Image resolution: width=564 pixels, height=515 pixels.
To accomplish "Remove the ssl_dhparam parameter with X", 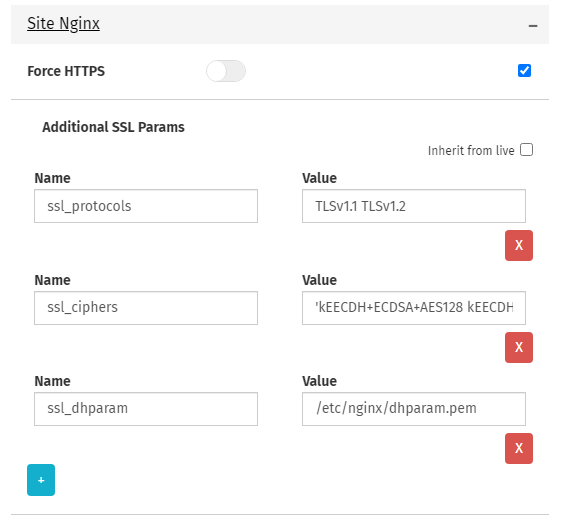I will [x=519, y=448].
